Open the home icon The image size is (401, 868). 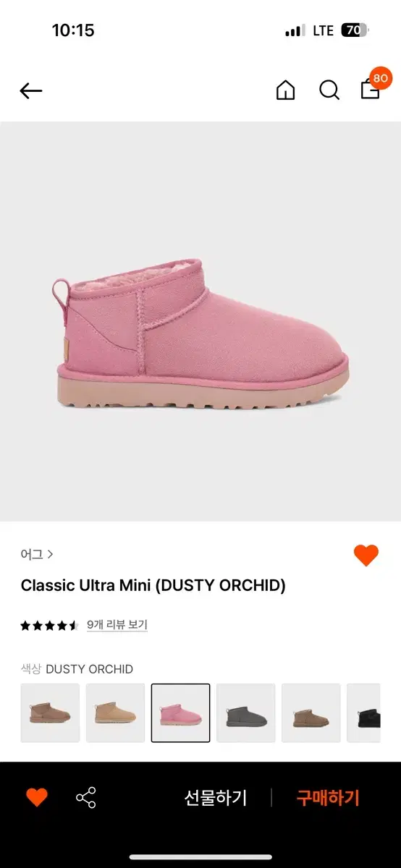pyautogui.click(x=286, y=90)
